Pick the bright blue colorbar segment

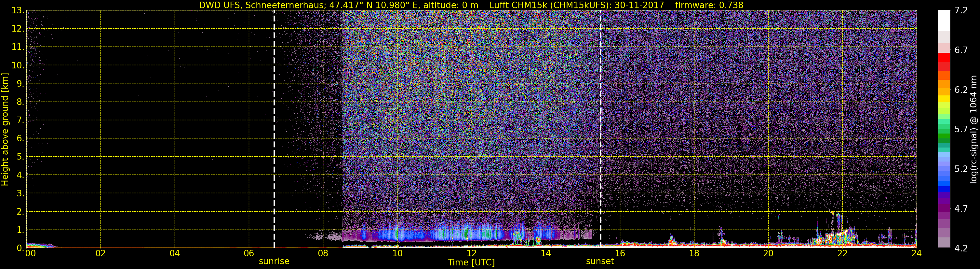(x=944, y=184)
